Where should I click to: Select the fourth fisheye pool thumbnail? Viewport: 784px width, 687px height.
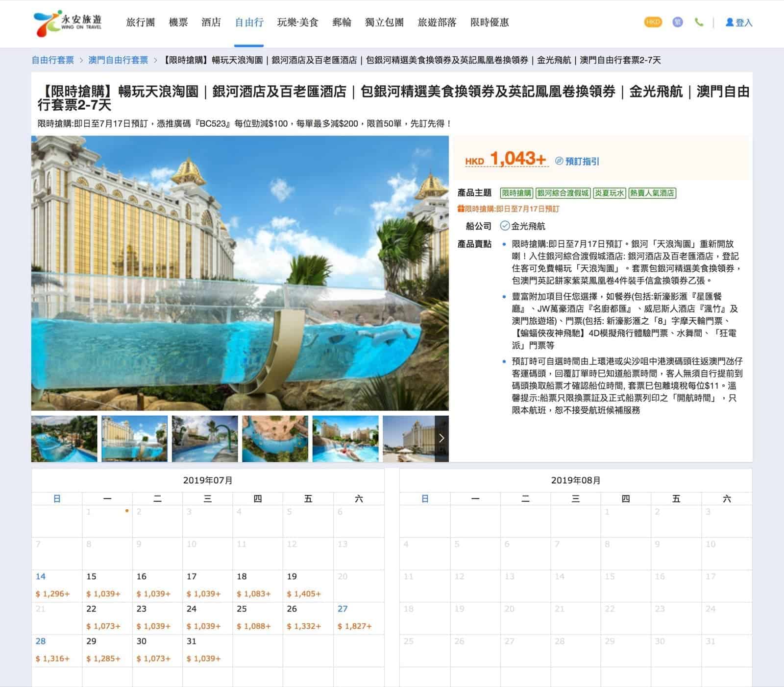click(275, 439)
